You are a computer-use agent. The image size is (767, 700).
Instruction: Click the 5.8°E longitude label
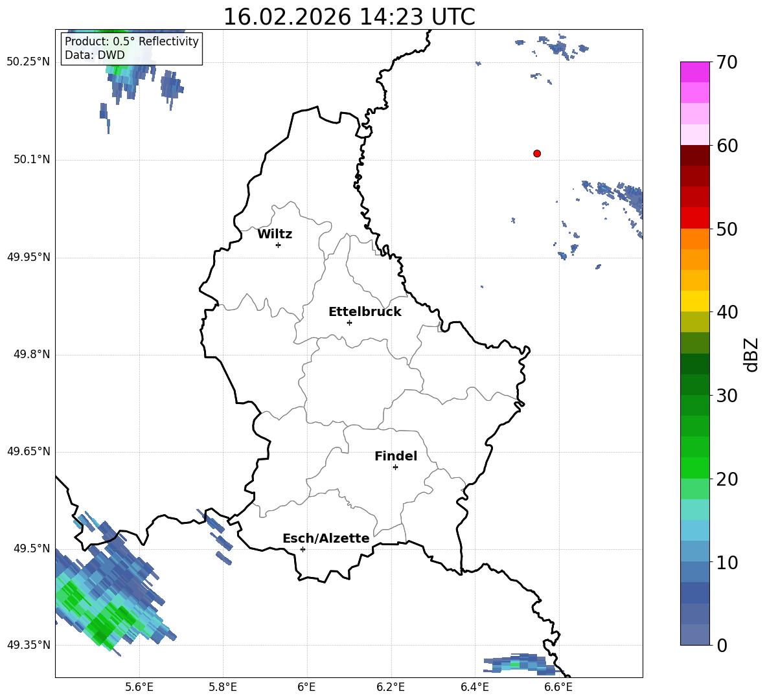click(223, 687)
